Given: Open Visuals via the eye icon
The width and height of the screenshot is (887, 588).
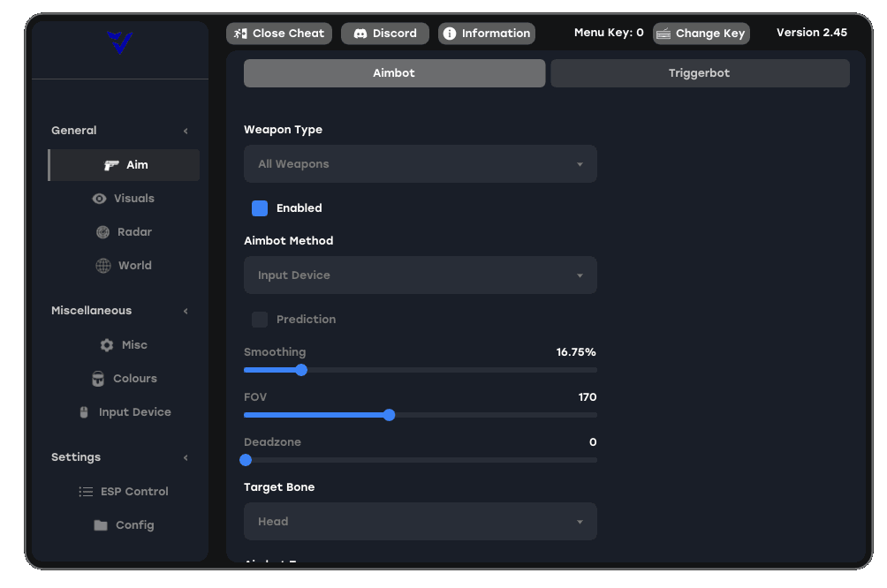Looking at the screenshot, I should 99,199.
